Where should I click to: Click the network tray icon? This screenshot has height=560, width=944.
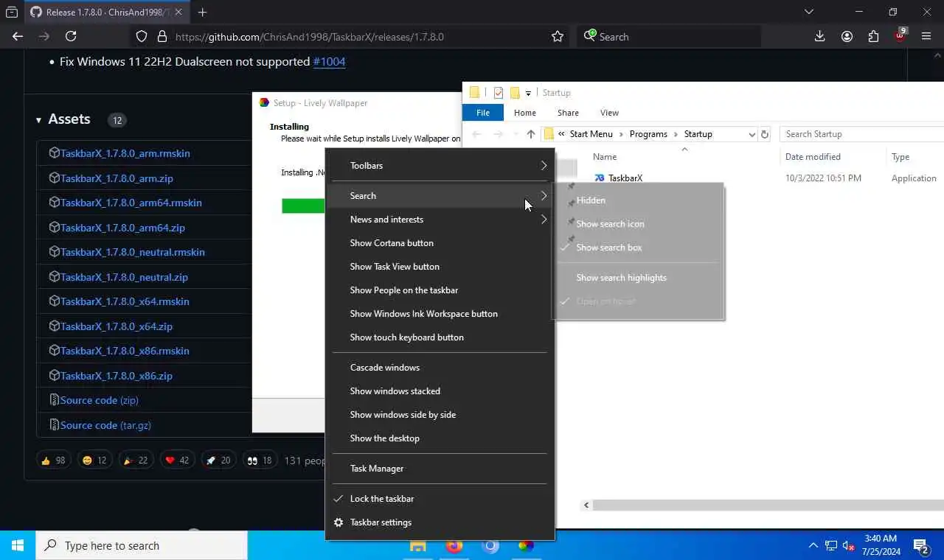coord(831,546)
